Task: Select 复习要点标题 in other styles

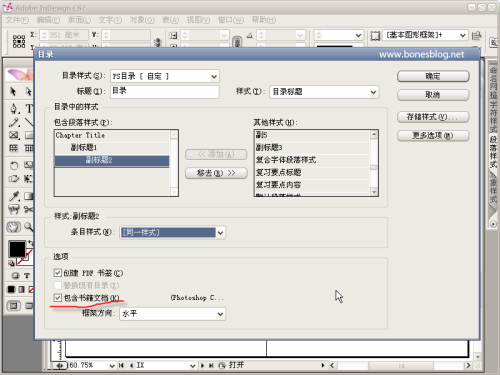Action: click(x=312, y=172)
